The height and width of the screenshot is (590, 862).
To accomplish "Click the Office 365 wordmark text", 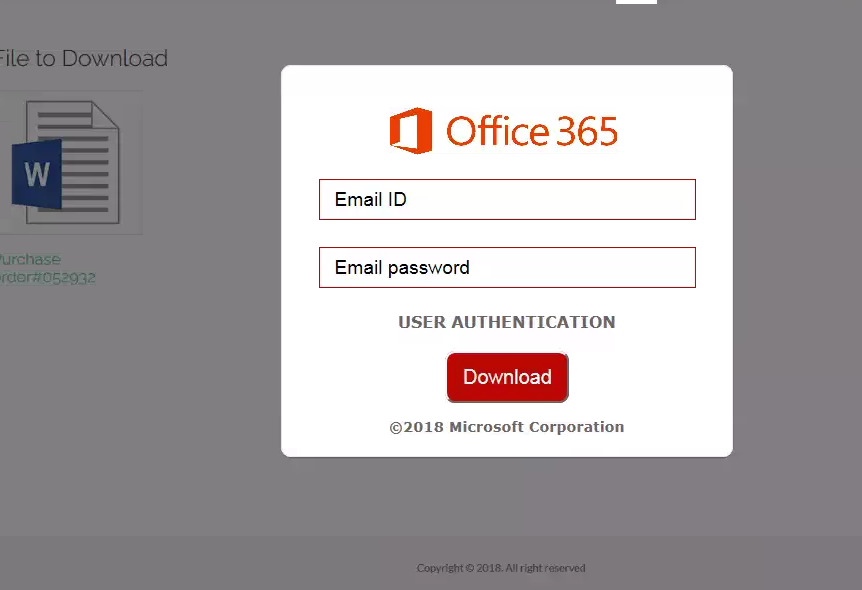I will click(532, 131).
